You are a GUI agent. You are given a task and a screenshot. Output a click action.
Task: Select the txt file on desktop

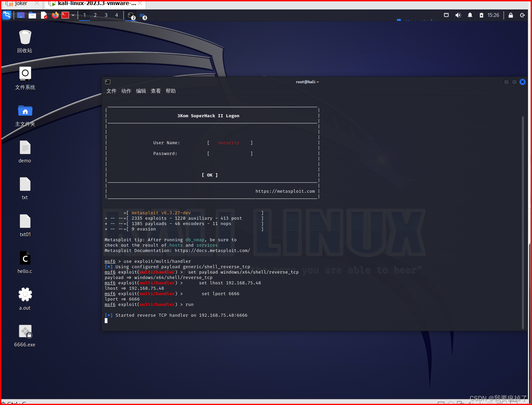coord(25,189)
